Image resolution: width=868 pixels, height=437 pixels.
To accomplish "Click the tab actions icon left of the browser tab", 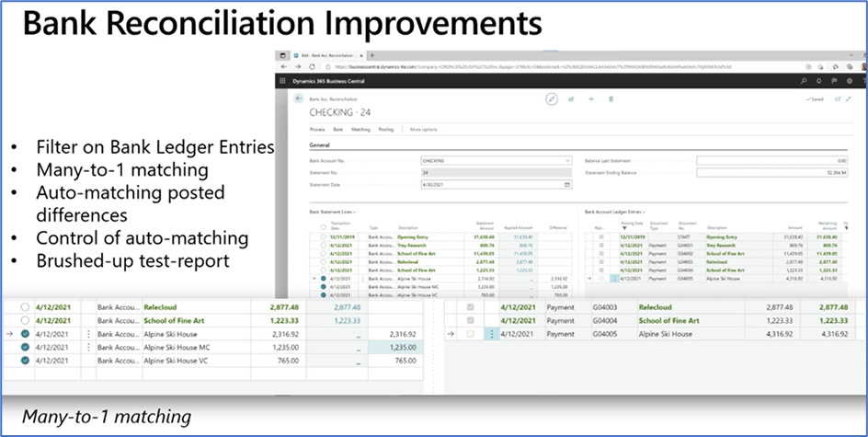I will (x=283, y=55).
